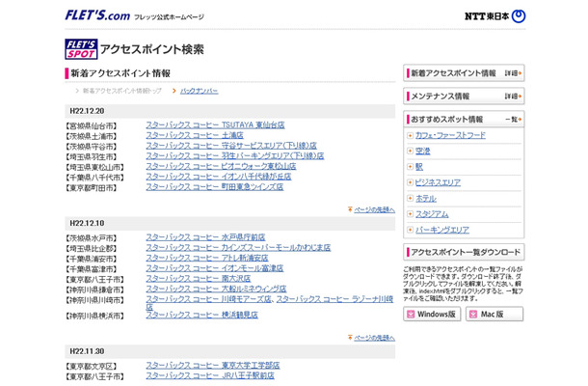Click the FLET'S SPOT logo badge
Viewport: 588px width, 386px height.
pos(81,49)
